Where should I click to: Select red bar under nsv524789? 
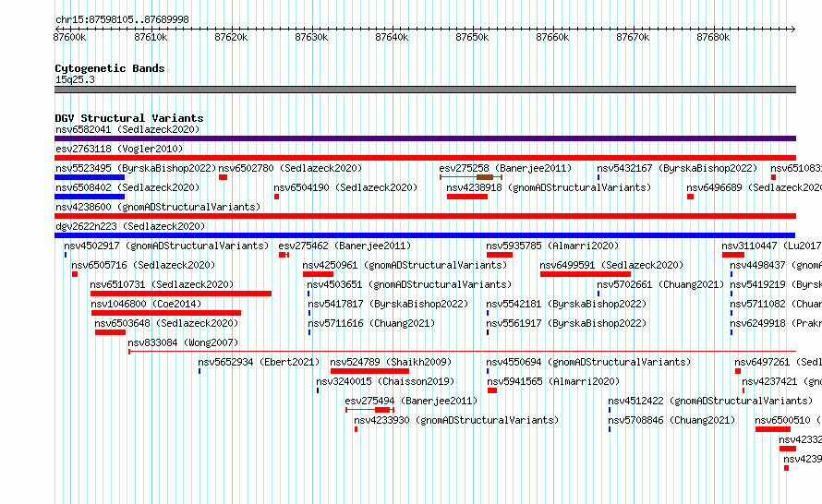point(369,371)
